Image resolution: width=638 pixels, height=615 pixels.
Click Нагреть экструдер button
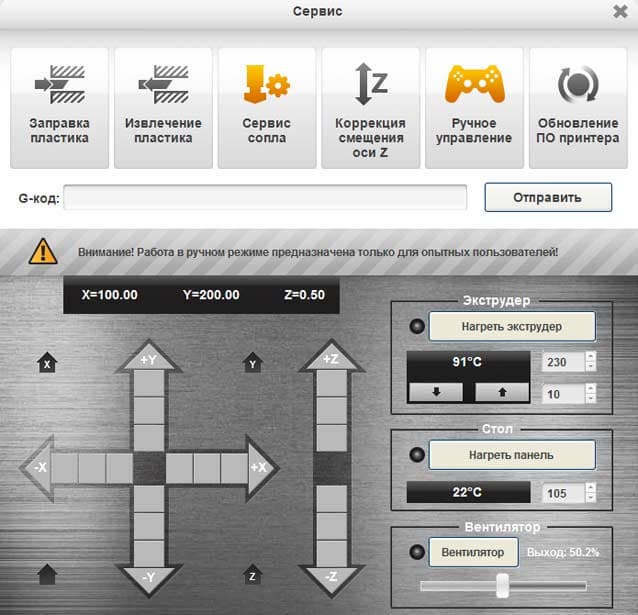tap(512, 326)
